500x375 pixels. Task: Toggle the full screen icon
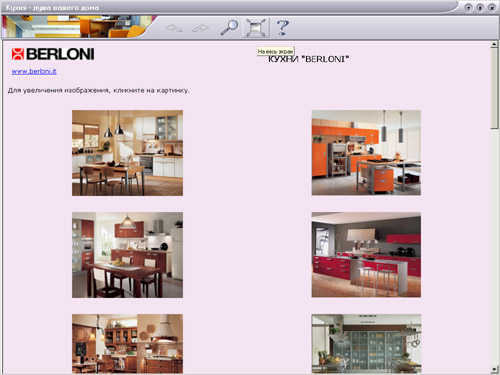pos(256,28)
